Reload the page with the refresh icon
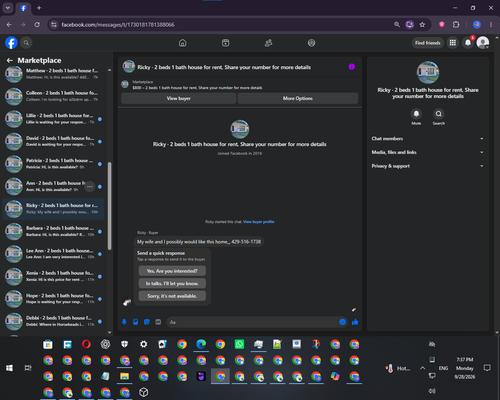The image size is (500, 400). [37, 25]
